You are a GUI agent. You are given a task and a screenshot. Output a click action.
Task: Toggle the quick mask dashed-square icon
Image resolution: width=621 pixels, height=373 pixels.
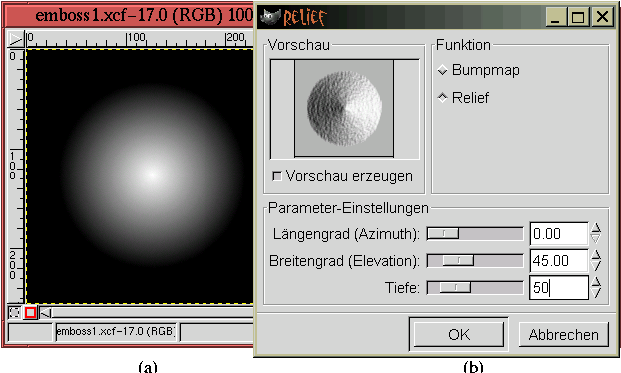click(x=14, y=313)
